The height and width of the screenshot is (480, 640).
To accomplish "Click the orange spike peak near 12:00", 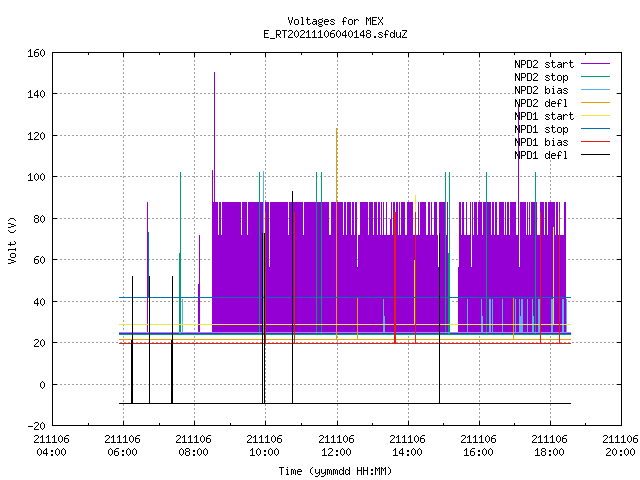I will pos(337,129).
